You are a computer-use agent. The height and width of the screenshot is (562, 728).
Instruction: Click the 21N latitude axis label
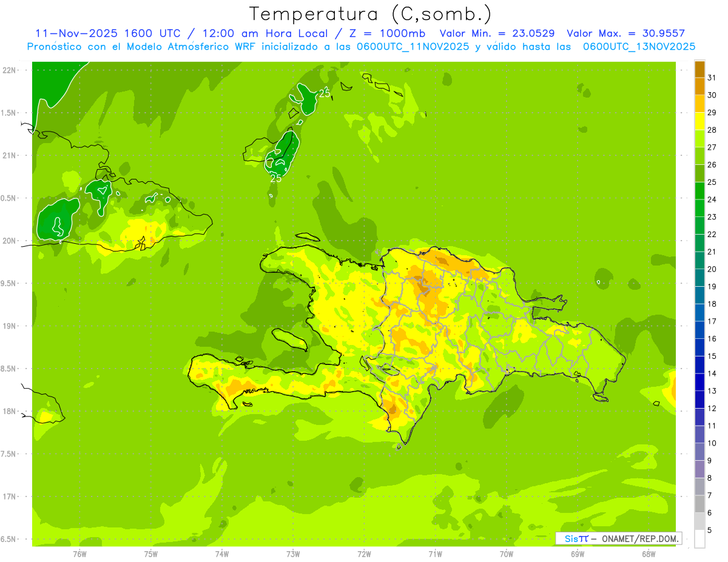click(x=9, y=155)
